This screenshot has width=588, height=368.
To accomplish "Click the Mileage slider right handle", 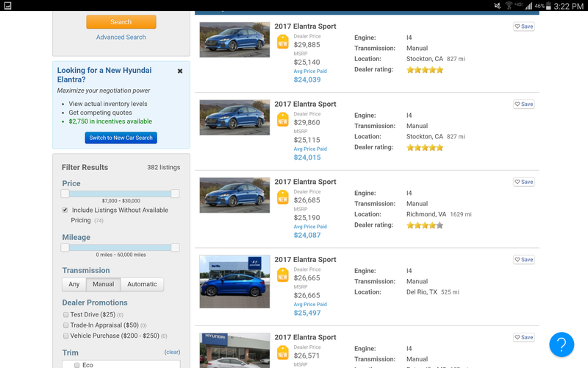I will 175,247.
